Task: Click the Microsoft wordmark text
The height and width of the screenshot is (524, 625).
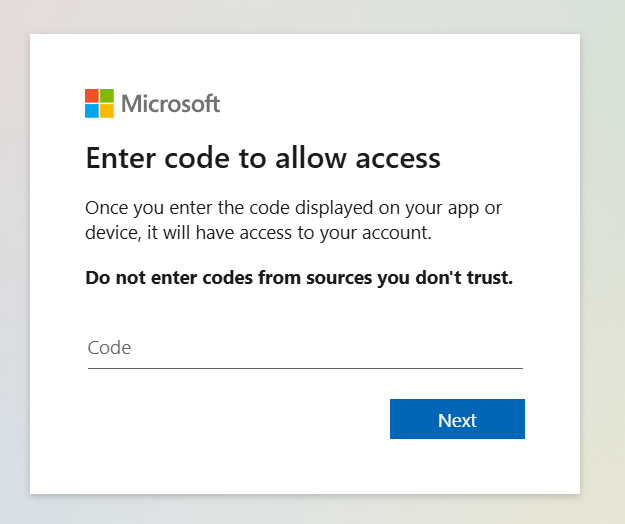Action: (171, 104)
